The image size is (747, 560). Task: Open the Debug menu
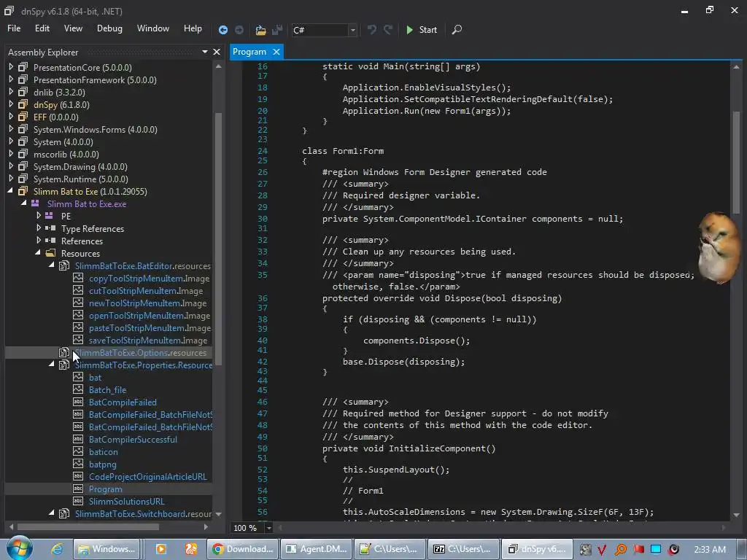click(109, 28)
